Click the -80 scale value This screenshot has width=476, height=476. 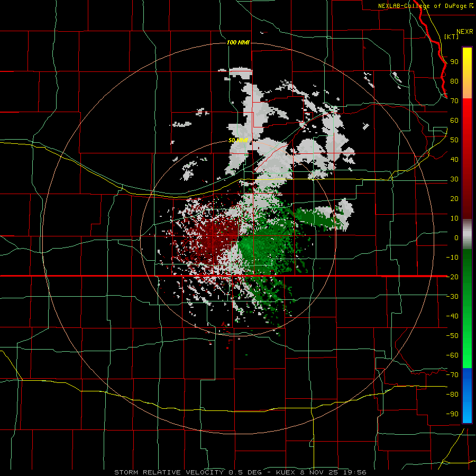click(452, 395)
